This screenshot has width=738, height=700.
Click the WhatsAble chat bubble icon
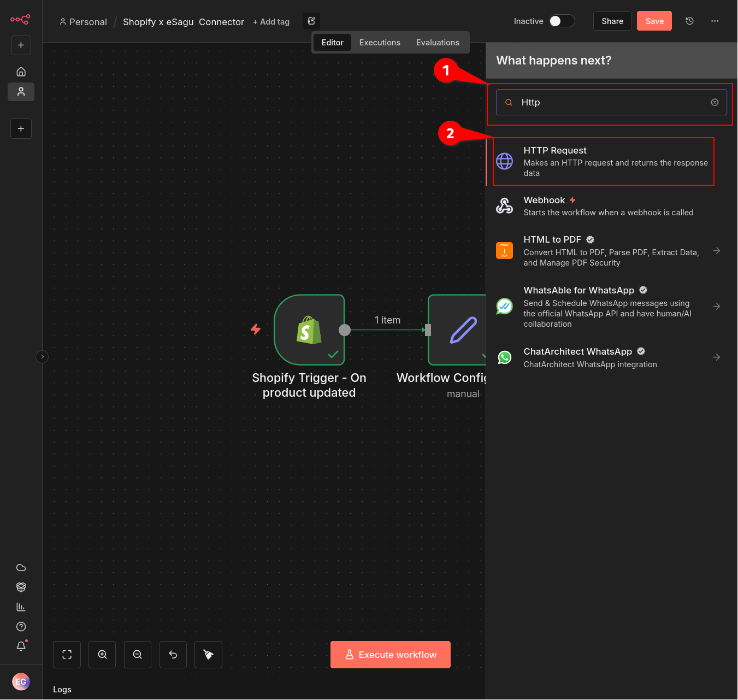(504, 306)
